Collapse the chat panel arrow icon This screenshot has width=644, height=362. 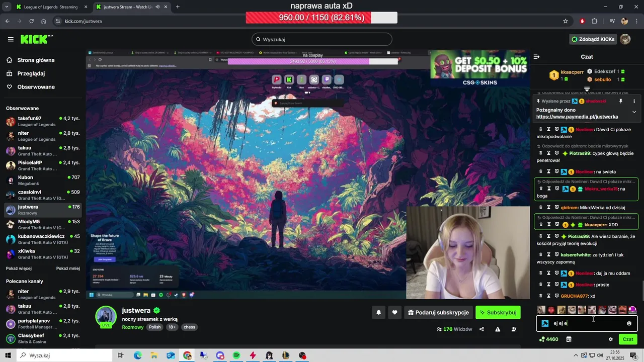tap(536, 57)
